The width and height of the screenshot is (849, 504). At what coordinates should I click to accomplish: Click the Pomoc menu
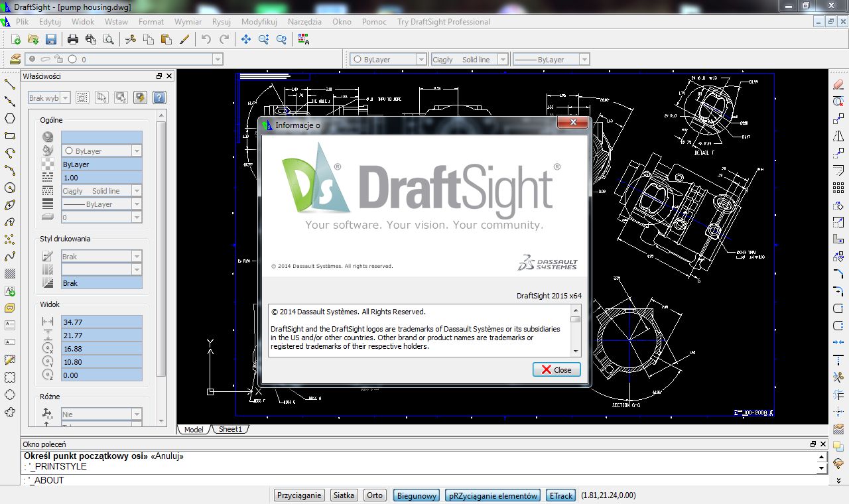(374, 21)
